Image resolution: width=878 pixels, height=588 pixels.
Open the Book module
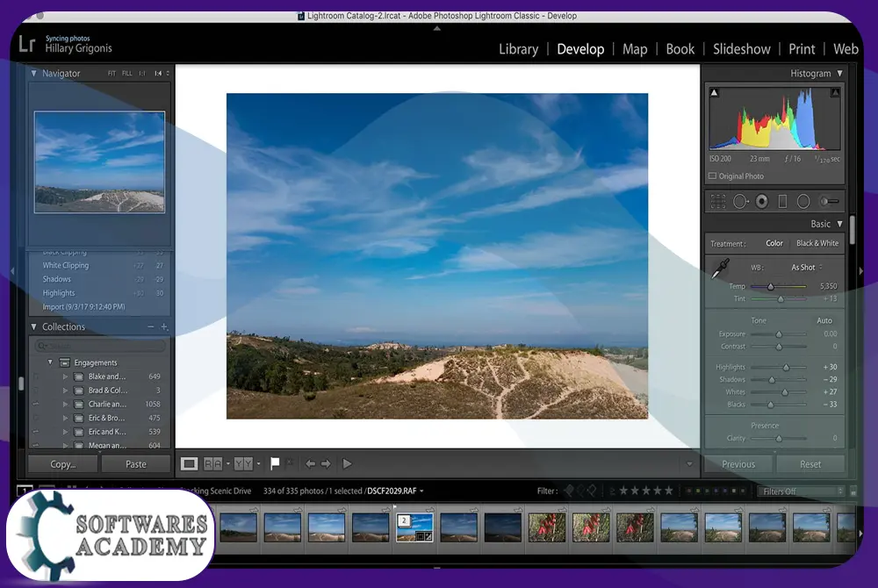[x=680, y=49]
